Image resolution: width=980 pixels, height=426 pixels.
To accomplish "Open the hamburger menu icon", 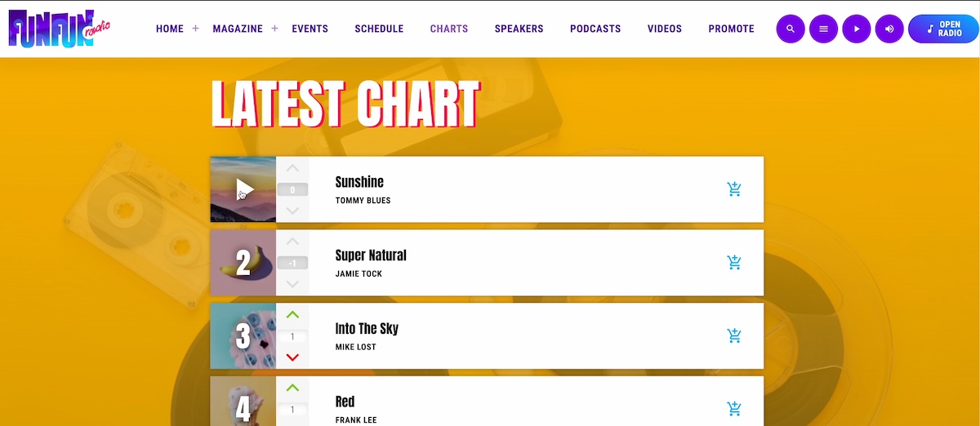I will click(x=823, y=29).
